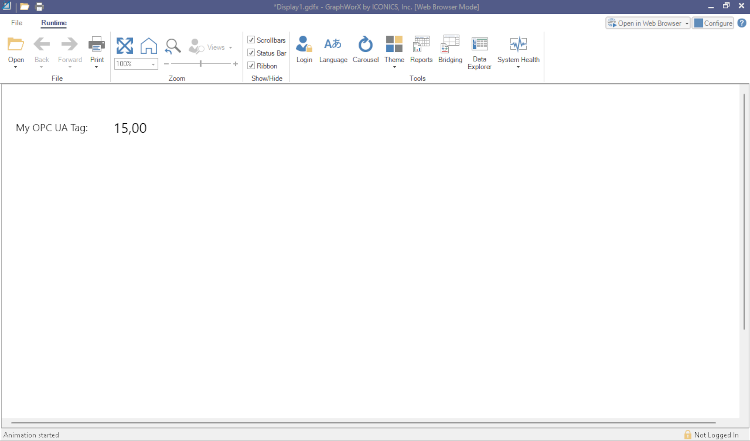Click the Home view icon
Image resolution: width=750 pixels, height=441 pixels.
click(x=149, y=46)
